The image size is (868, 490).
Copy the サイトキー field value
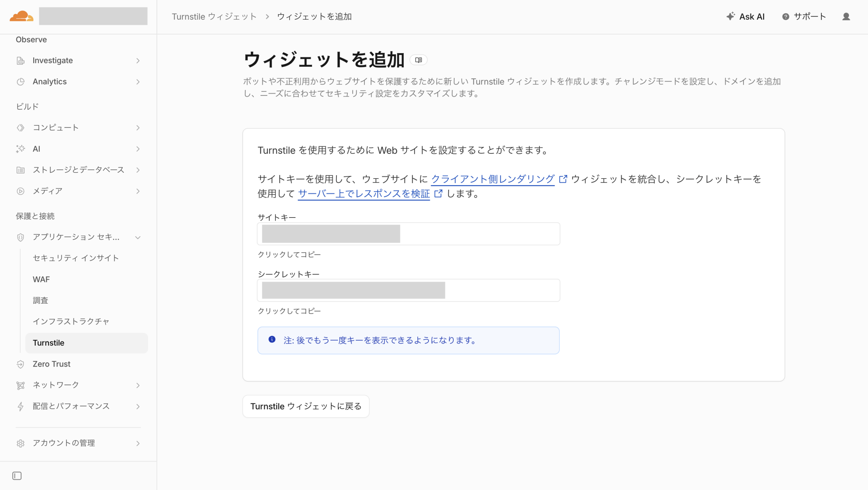pos(409,234)
